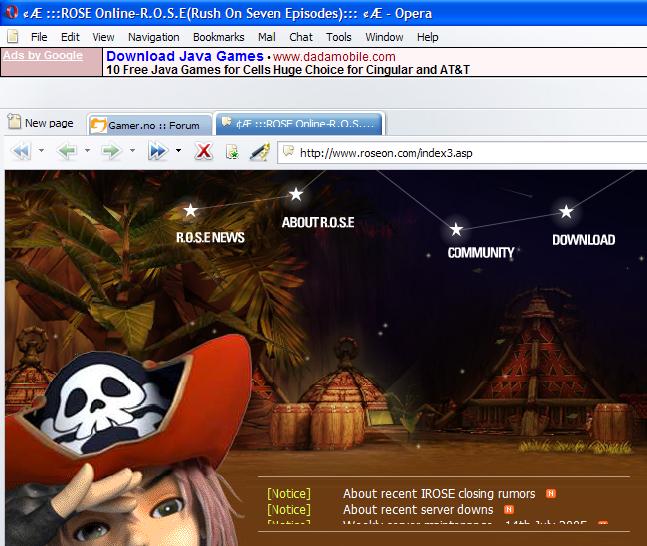The width and height of the screenshot is (647, 546).
Task: Click the star above R.O.S.E NEWS
Action: pos(191,210)
